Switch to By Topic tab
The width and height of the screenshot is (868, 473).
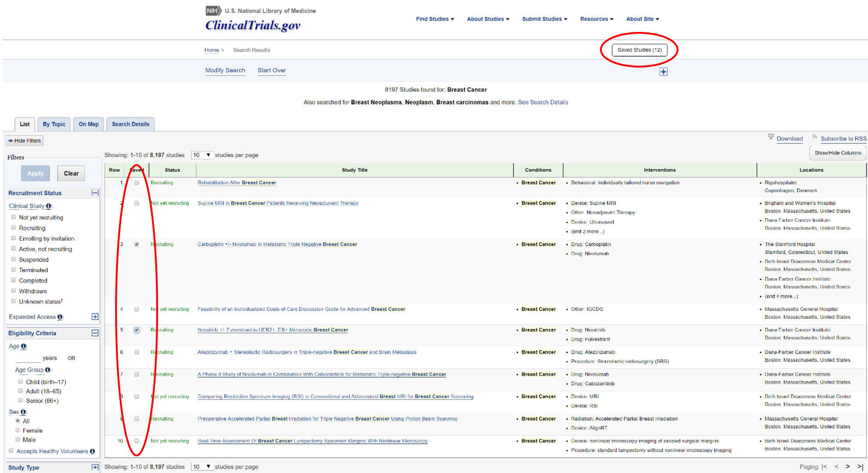click(x=54, y=124)
